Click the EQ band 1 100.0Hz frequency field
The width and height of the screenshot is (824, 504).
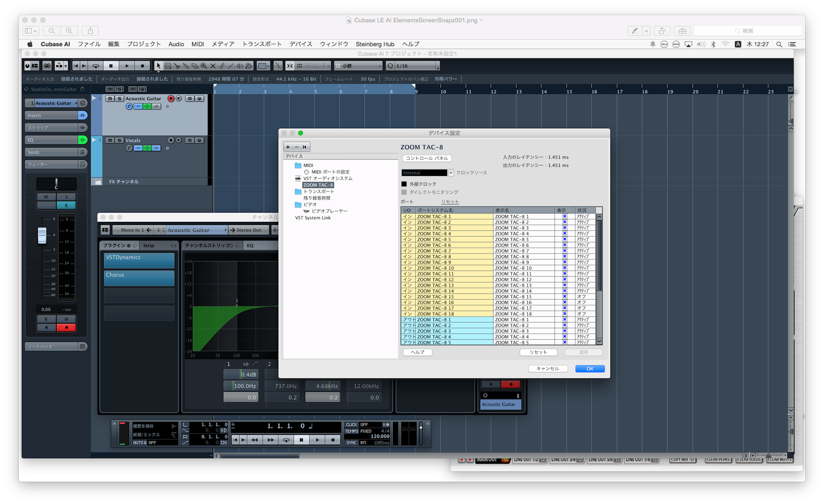(241, 386)
